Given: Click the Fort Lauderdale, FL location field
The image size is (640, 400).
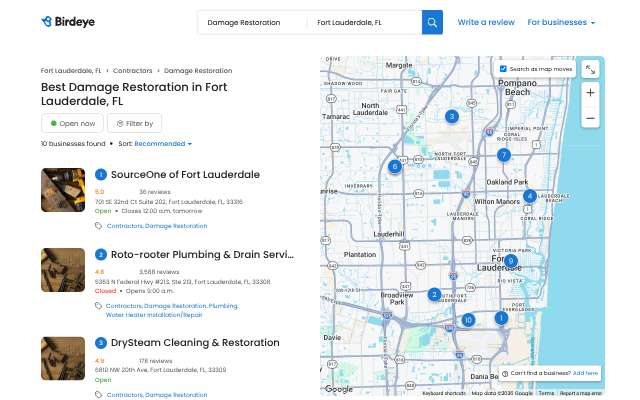Looking at the screenshot, I should (x=364, y=22).
